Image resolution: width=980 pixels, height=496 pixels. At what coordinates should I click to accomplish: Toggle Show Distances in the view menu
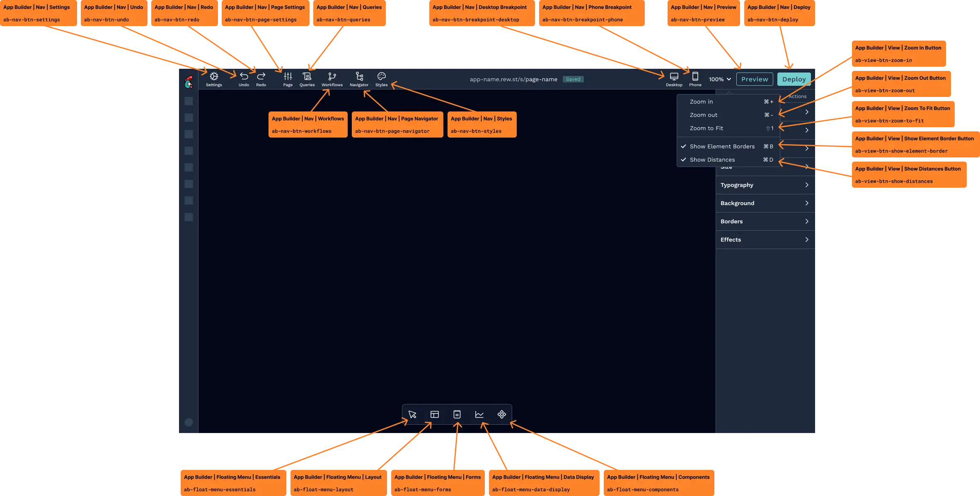713,160
